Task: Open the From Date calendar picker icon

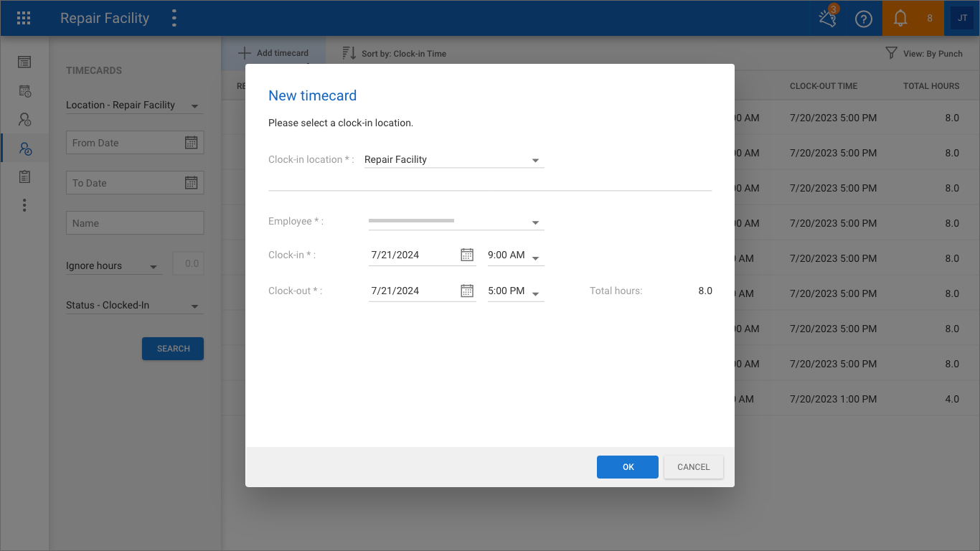Action: pyautogui.click(x=191, y=143)
